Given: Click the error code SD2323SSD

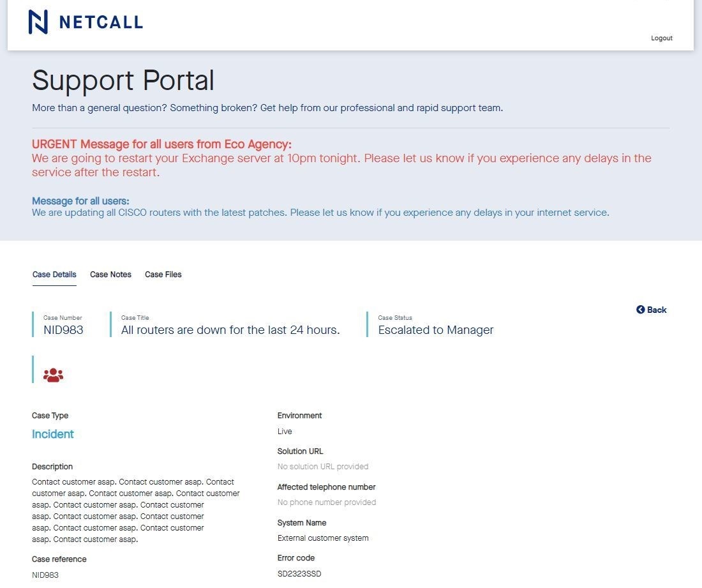Looking at the screenshot, I should point(299,574).
